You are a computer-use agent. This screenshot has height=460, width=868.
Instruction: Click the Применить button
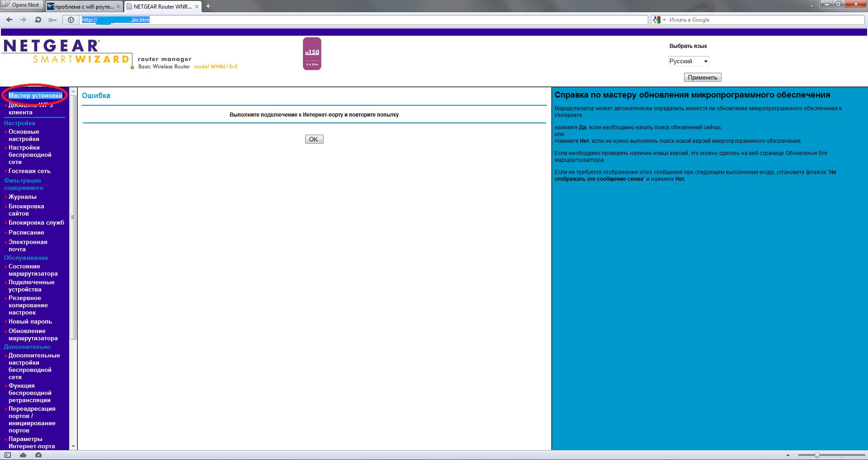702,78
